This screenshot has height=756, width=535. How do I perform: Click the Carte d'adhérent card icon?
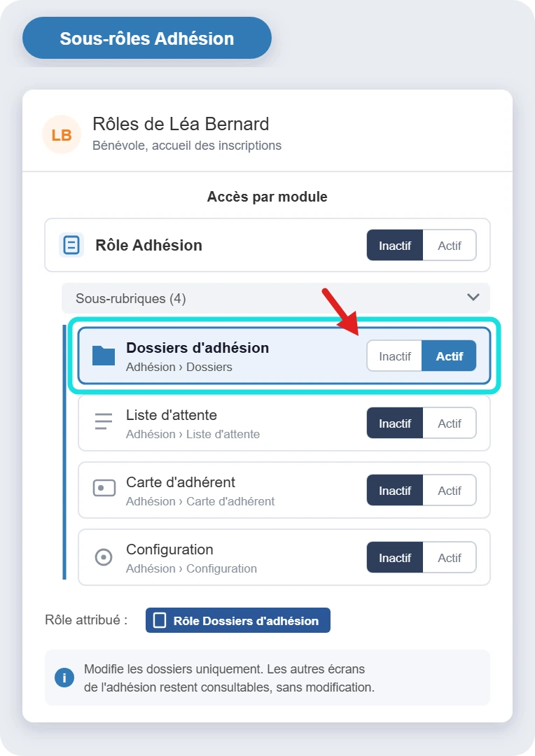104,488
